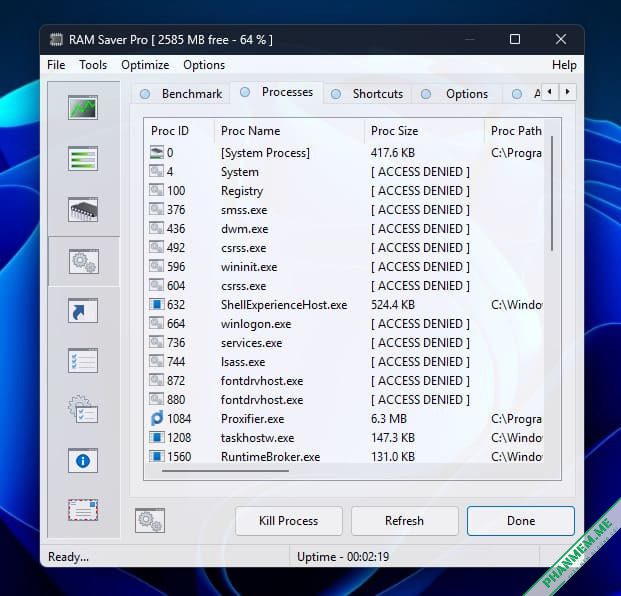Select the Proxifier.exe process name

click(253, 419)
